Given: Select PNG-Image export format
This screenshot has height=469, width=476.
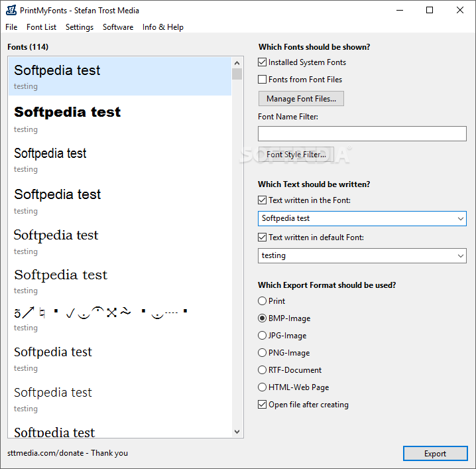Looking at the screenshot, I should point(263,353).
